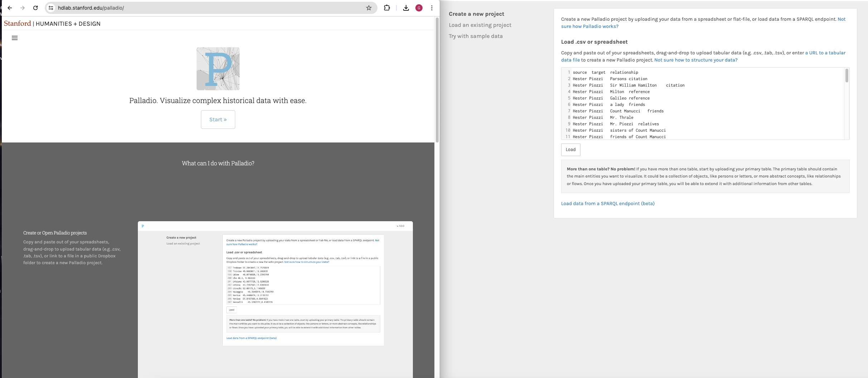Open Load data from a SPARQL endpoint link
868x378 pixels.
tap(608, 204)
